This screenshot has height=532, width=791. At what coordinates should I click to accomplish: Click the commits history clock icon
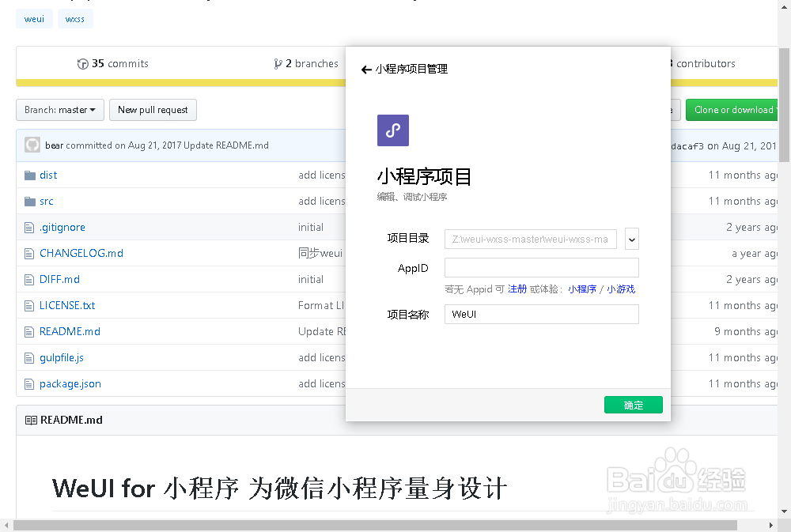[x=83, y=64]
